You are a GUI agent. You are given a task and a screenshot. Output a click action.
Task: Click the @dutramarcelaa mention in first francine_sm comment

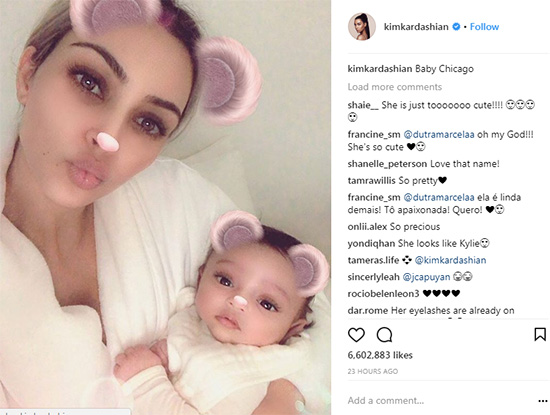tap(439, 134)
